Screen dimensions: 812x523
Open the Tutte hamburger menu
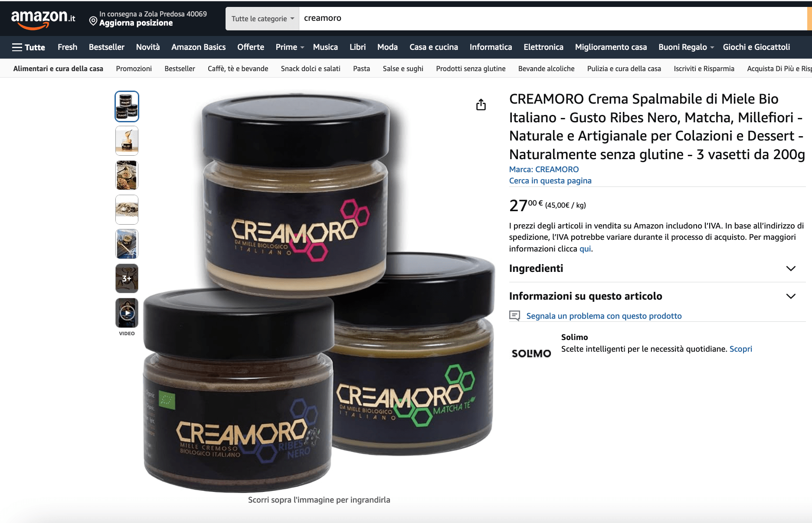point(29,47)
